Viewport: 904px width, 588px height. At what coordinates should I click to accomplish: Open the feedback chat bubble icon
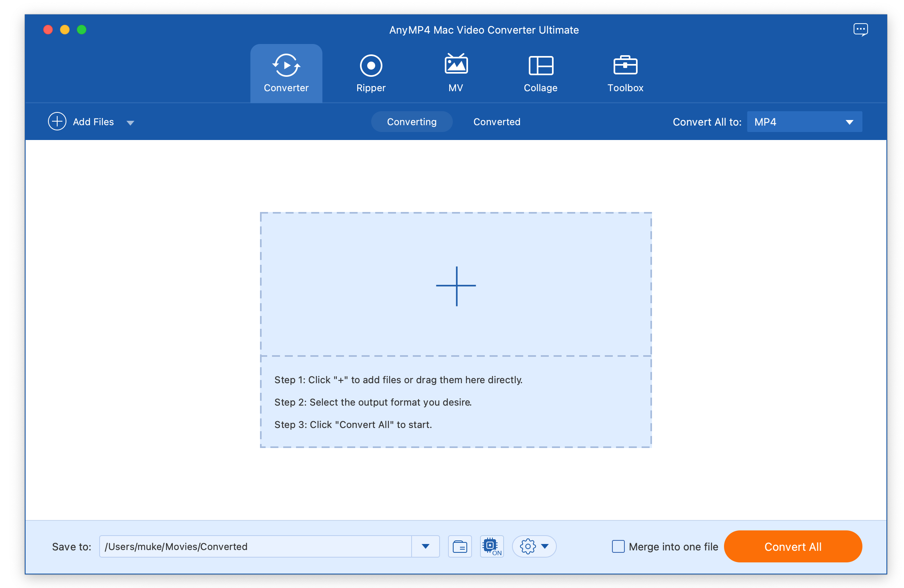point(860,30)
